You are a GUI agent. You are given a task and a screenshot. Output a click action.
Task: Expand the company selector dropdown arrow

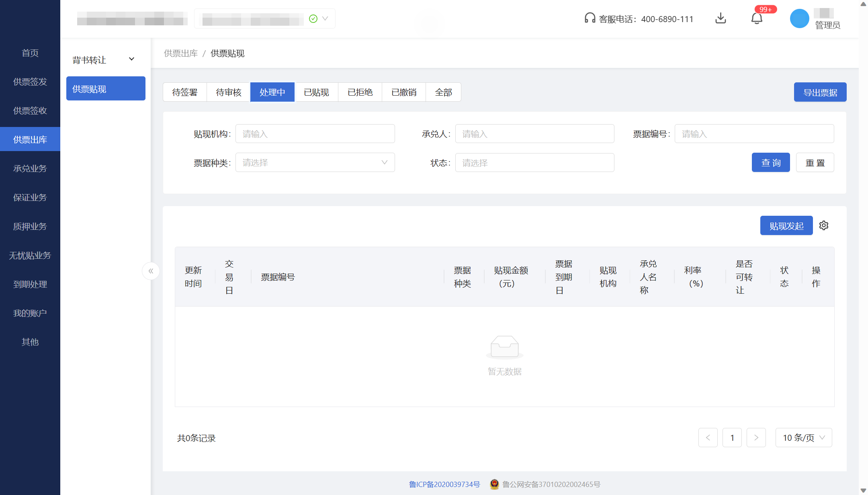pyautogui.click(x=325, y=18)
